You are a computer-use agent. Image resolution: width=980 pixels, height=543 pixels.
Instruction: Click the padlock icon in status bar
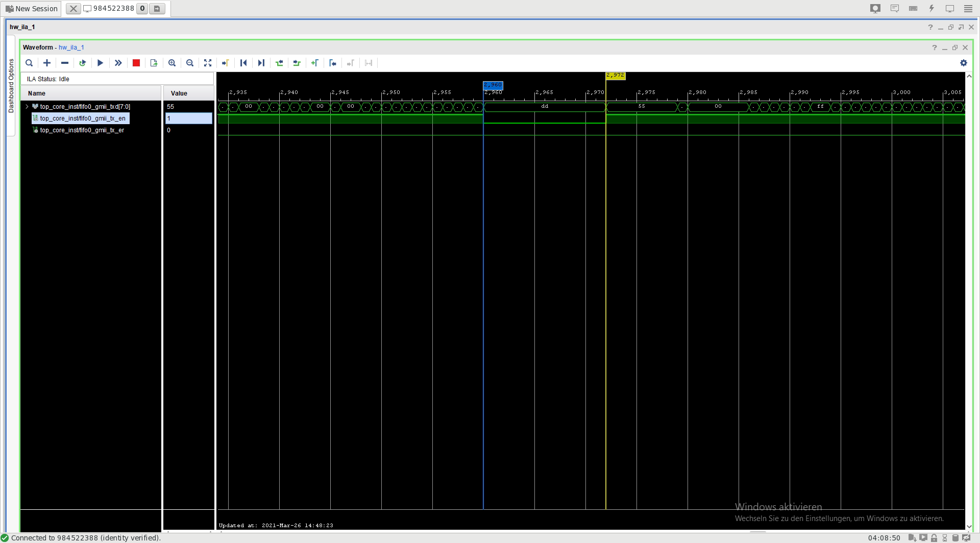pyautogui.click(x=934, y=538)
